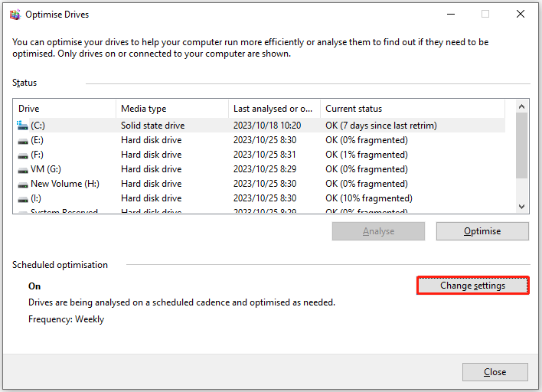This screenshot has height=392, width=542.
Task: Click OK (7 days since last retrim) status
Action: (x=381, y=126)
